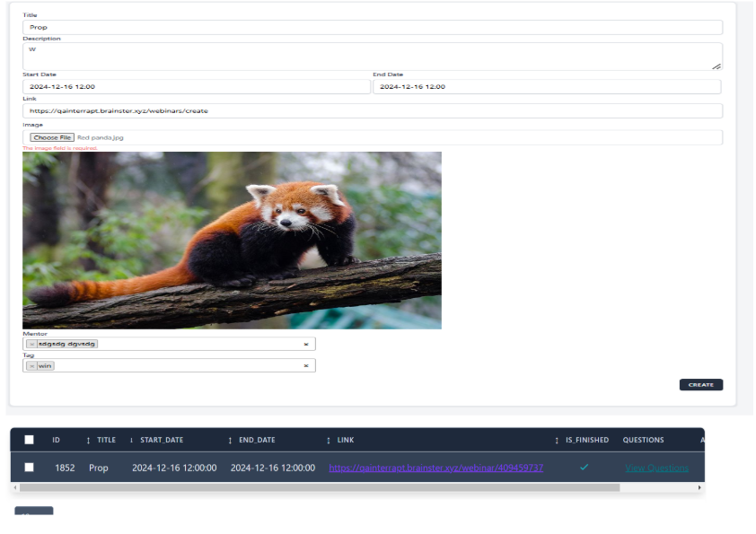Remove the 'win' tag chip

tap(31, 366)
